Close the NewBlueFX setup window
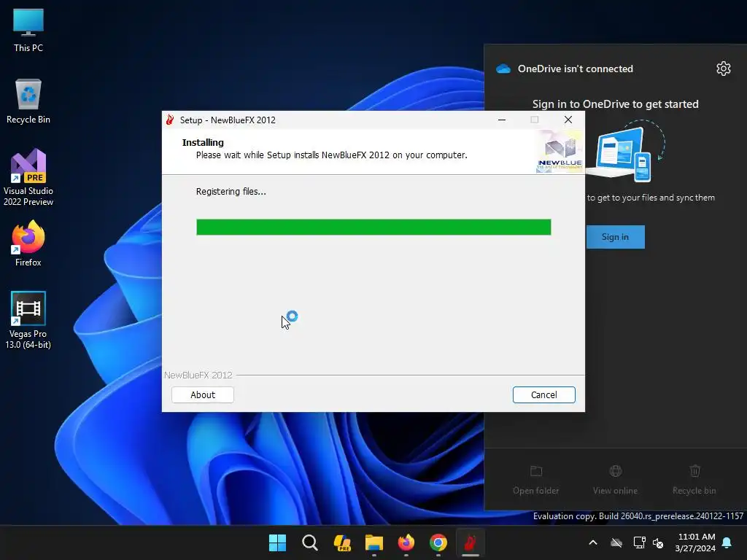This screenshot has height=560, width=747. (568, 120)
